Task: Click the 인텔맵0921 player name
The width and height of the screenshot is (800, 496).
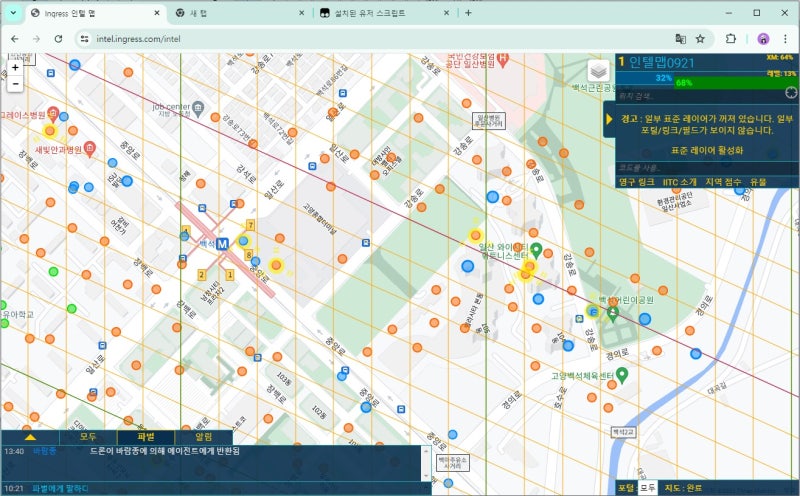Action: point(661,63)
